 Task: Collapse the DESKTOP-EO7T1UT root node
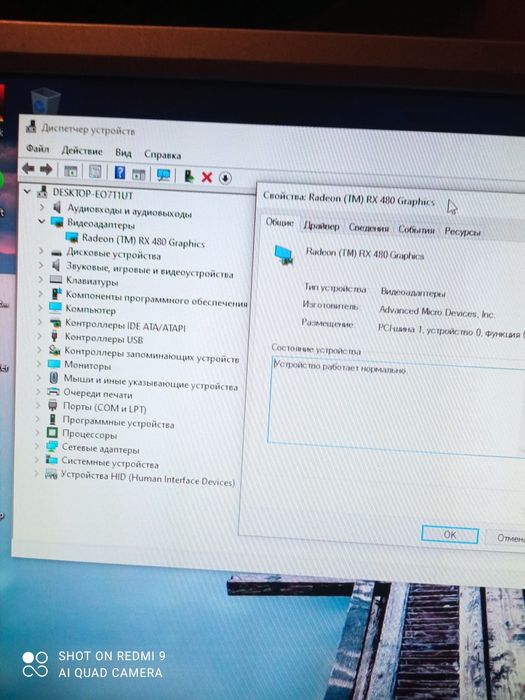(27, 192)
